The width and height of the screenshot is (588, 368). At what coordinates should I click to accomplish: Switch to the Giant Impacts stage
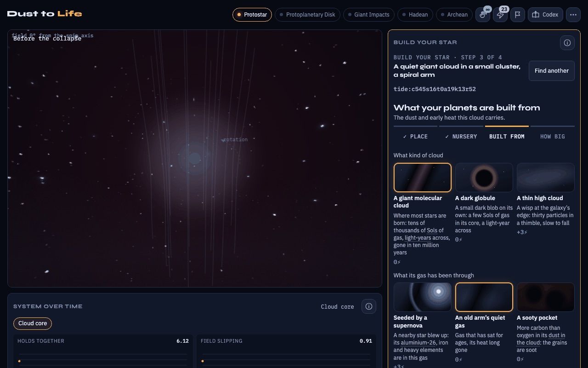(x=369, y=15)
